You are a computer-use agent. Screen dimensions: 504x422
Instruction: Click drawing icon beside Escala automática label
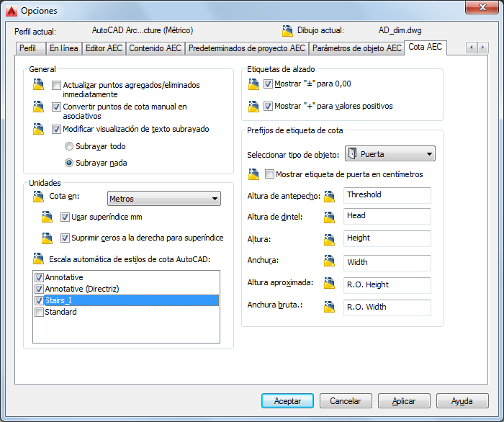pyautogui.click(x=39, y=259)
